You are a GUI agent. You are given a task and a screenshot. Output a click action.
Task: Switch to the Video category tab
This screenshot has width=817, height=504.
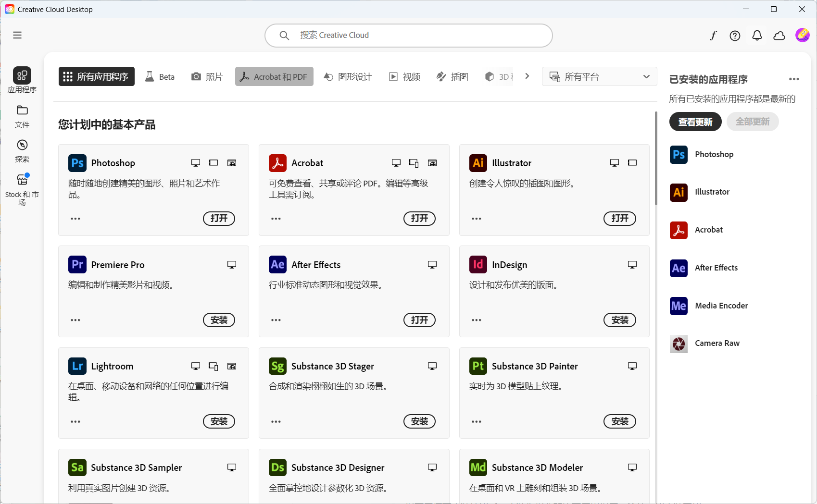point(405,76)
